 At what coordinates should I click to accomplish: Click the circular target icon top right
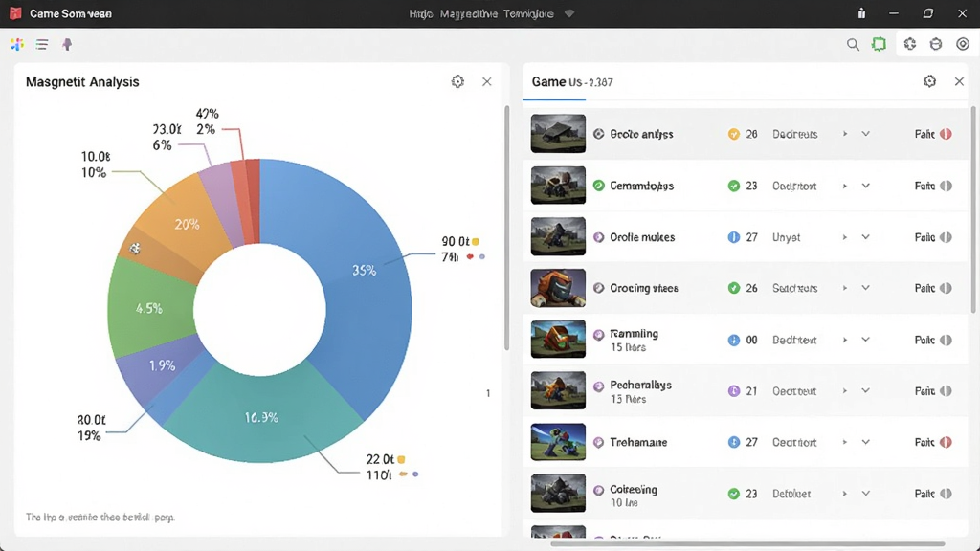point(963,44)
